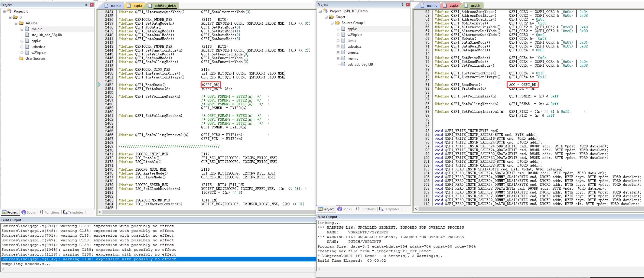Expand w25qxx.c under the AiCube group
The image size is (644, 278).
pos(22,53)
